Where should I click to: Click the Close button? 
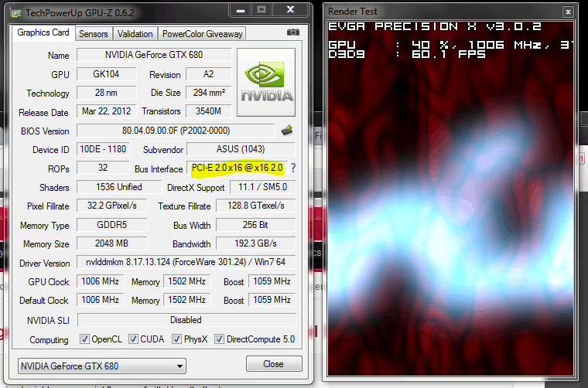tap(274, 364)
